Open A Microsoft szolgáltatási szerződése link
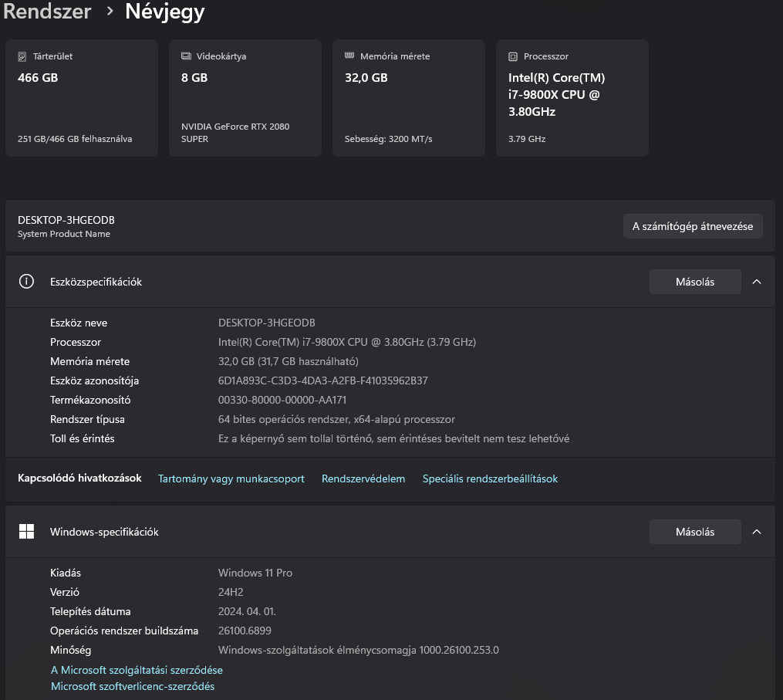This screenshot has width=783, height=700. (137, 670)
